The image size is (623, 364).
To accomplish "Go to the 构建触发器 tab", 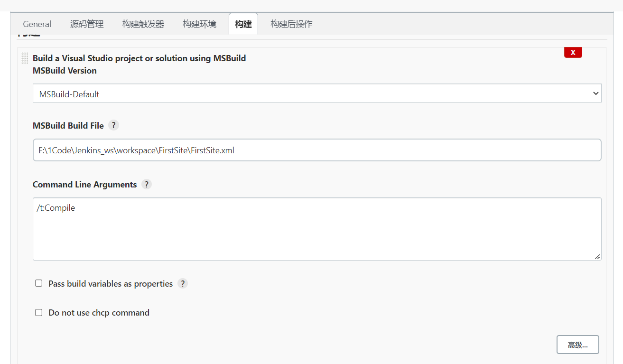I will [x=143, y=24].
